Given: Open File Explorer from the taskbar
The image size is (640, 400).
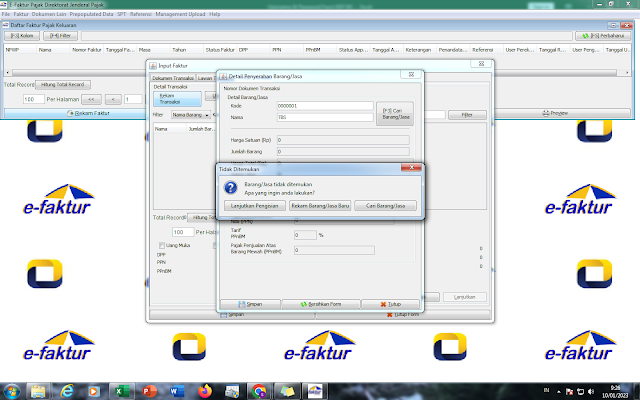Looking at the screenshot, I should tap(38, 391).
